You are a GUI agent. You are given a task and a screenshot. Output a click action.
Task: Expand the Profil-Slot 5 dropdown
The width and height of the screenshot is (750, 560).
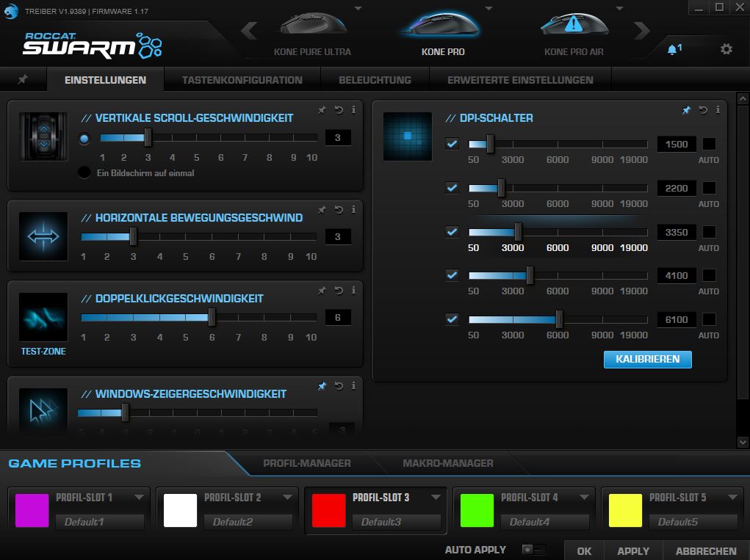[732, 498]
